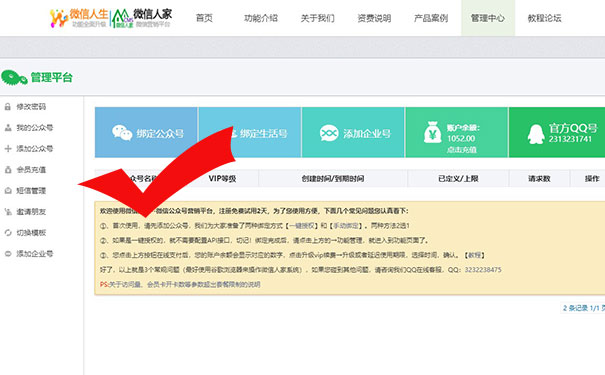Open the 功能介绍 navigation item
The image size is (605, 375).
pos(261,18)
